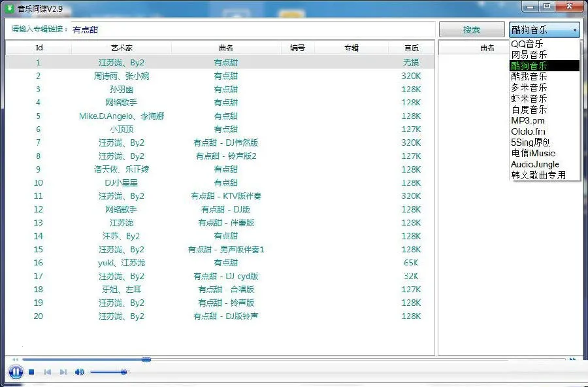Click the double-arrow icon at the list's bottom right
The image size is (588, 387).
574,360
